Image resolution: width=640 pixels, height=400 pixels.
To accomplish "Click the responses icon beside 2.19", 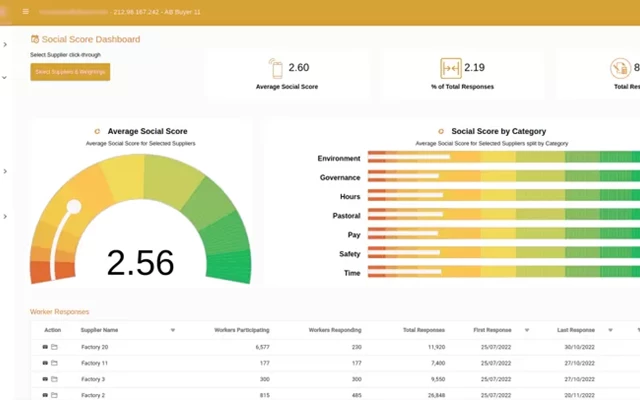I will point(451,68).
